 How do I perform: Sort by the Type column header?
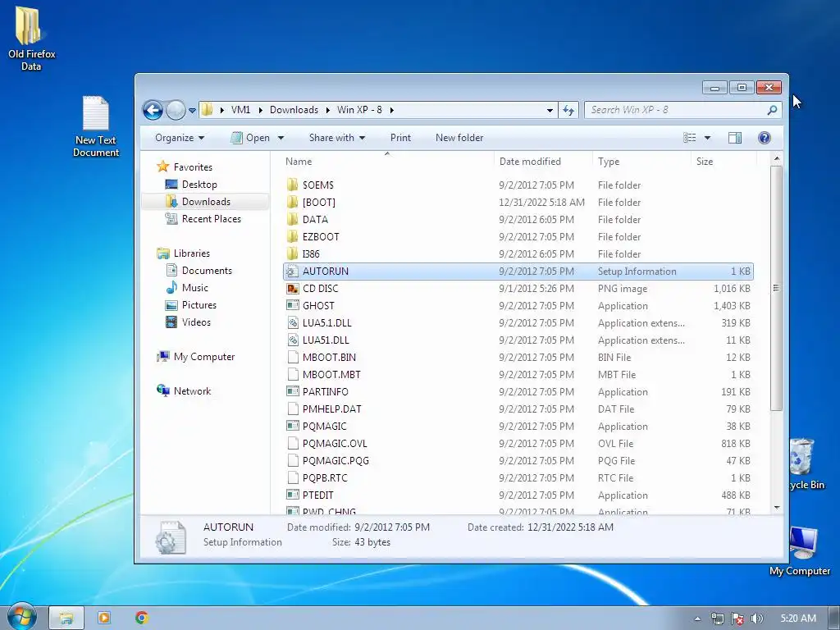point(609,162)
